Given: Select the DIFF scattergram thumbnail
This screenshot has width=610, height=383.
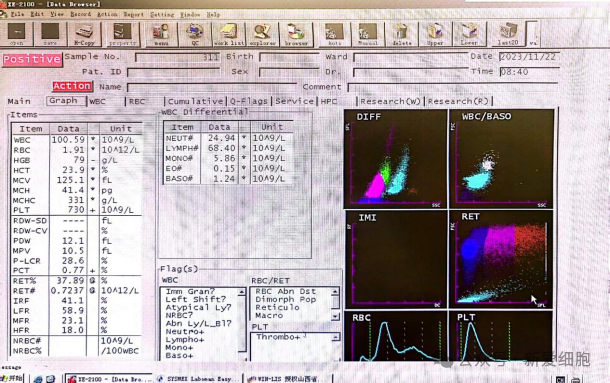Looking at the screenshot, I should [396, 159].
